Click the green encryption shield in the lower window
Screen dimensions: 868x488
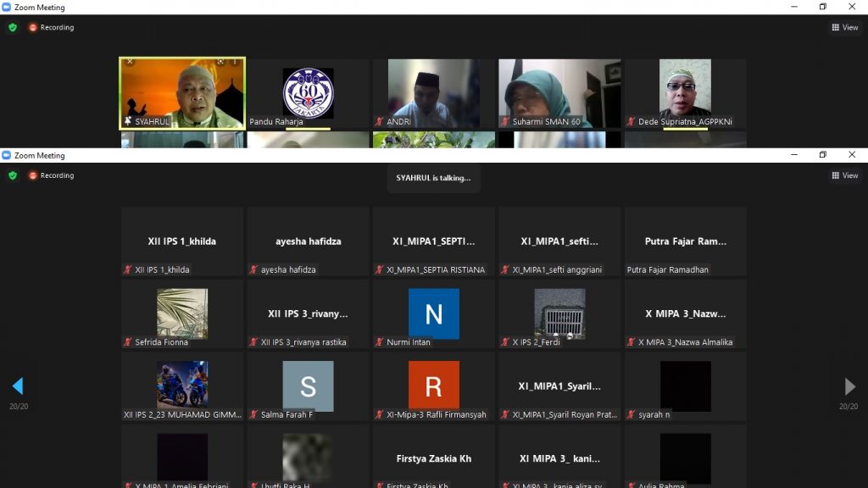coord(13,175)
